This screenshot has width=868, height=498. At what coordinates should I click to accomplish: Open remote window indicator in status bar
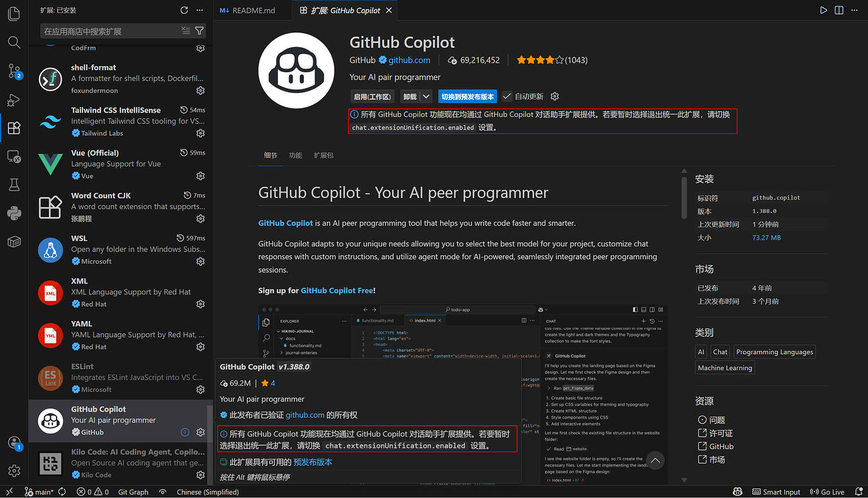pyautogui.click(x=9, y=492)
